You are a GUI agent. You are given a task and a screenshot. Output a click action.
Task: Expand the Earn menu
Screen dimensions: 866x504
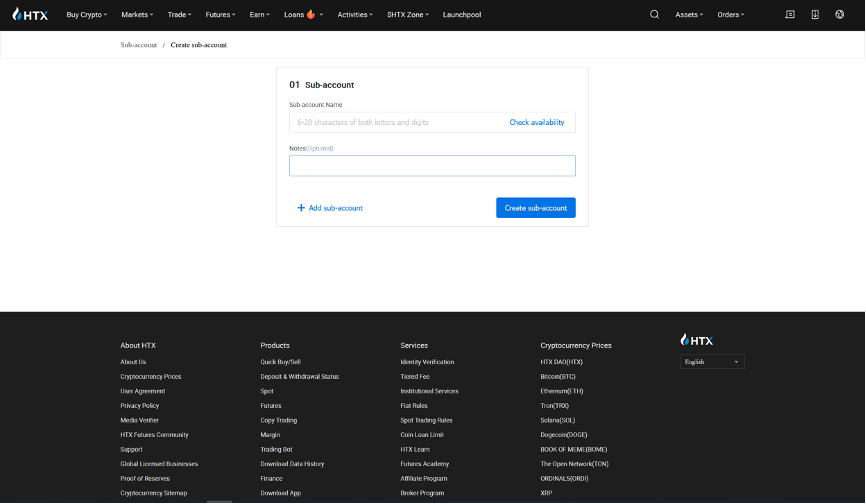pyautogui.click(x=260, y=14)
